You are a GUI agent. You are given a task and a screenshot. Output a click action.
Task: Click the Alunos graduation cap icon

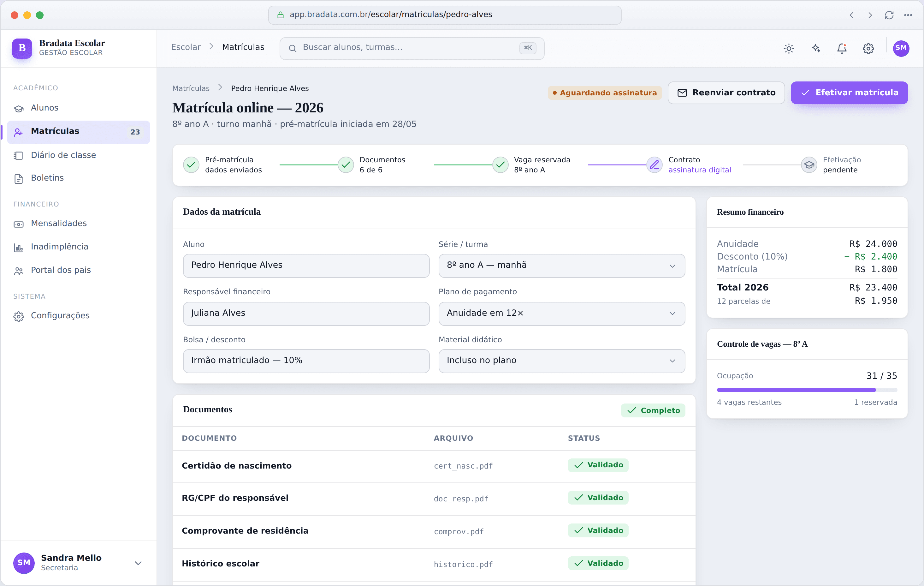pos(18,109)
